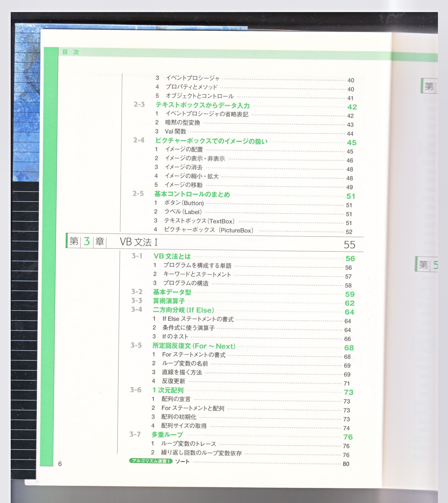Open section 3-4 二方向分岐 (If Else)
Viewport: 448px width, 503px height.
(x=183, y=310)
